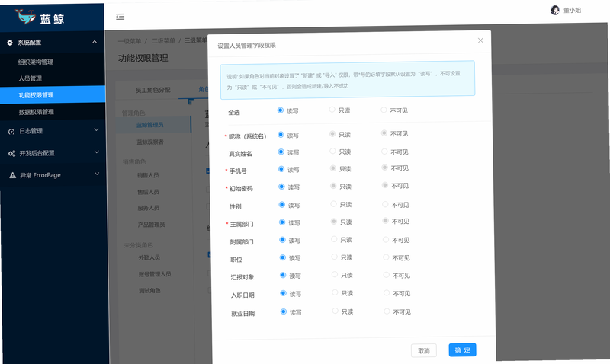The image size is (610, 364).
Task: Click the dialog title 设置人员管理字段权限
Action: pos(246,46)
